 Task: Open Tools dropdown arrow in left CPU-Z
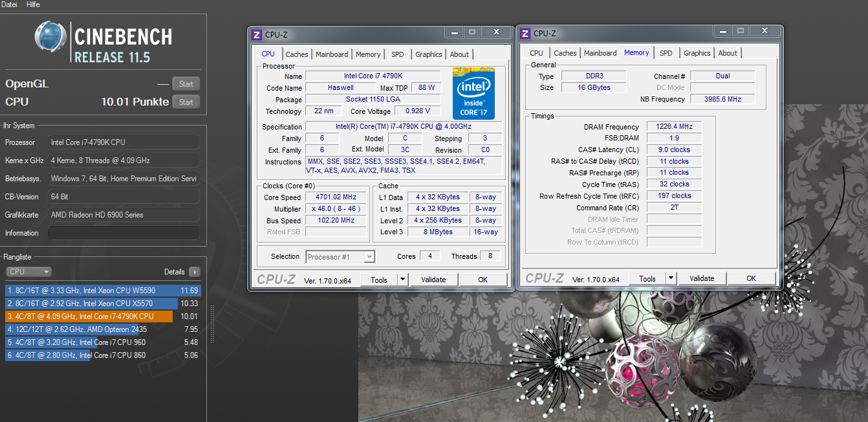click(x=402, y=280)
